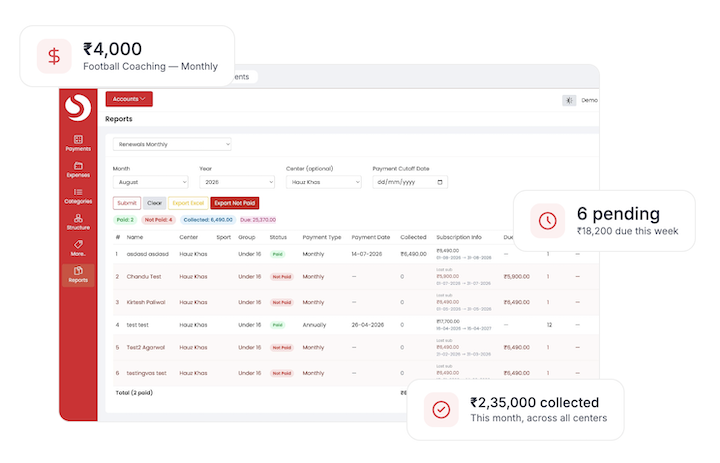Screen dimensions: 720x463
Task: Click the clock icon on pending card
Action: [547, 220]
